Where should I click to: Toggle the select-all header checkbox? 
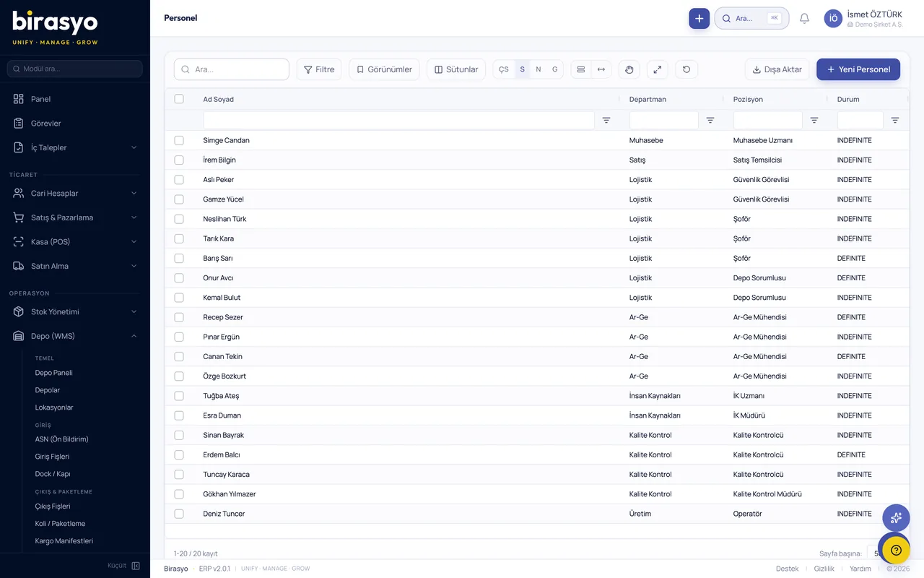coord(179,99)
